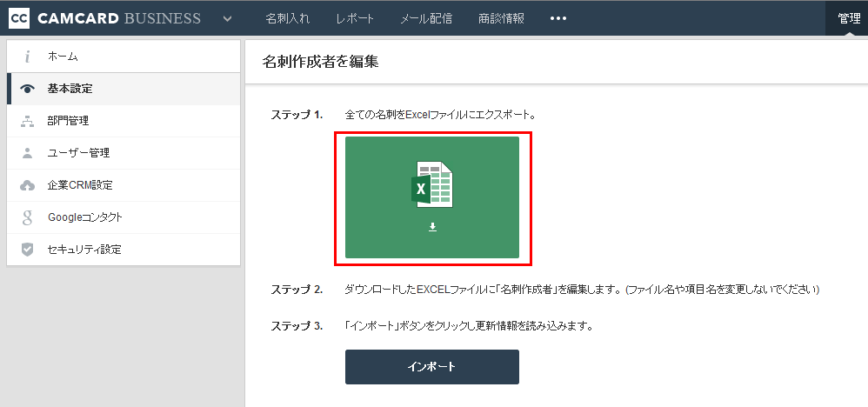Click the person icon for ユーザー管理
The image size is (868, 407).
pos(28,153)
